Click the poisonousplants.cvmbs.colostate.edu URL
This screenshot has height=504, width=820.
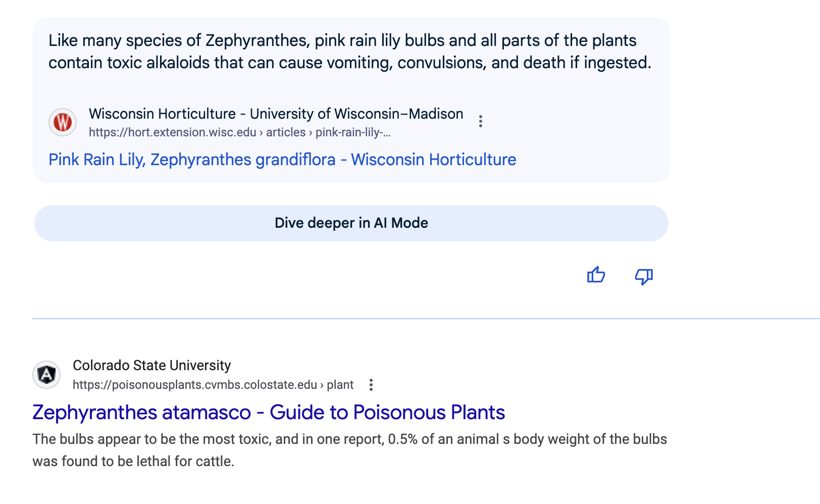point(194,385)
